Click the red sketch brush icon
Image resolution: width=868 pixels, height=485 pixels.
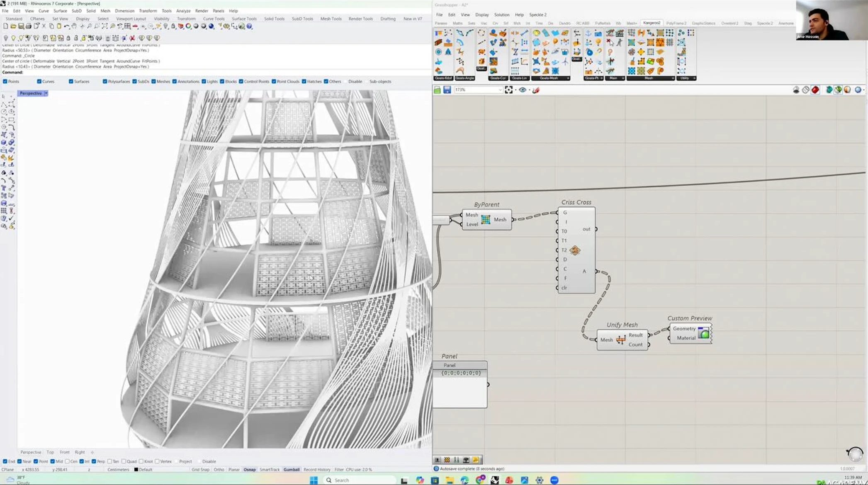536,90
